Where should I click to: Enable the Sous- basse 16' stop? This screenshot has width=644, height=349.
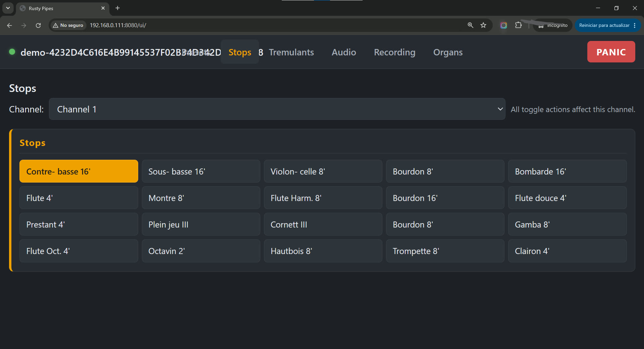201,171
